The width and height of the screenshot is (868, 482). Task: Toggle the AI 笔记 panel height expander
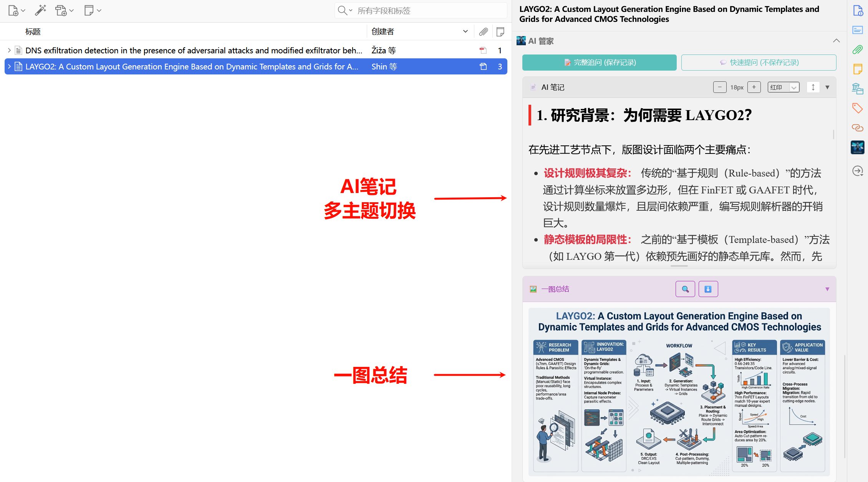click(813, 87)
